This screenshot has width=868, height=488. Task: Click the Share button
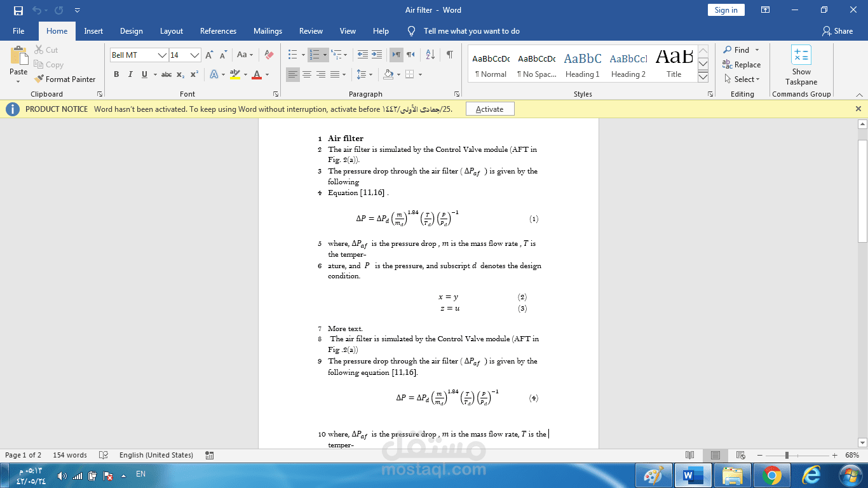pyautogui.click(x=837, y=31)
